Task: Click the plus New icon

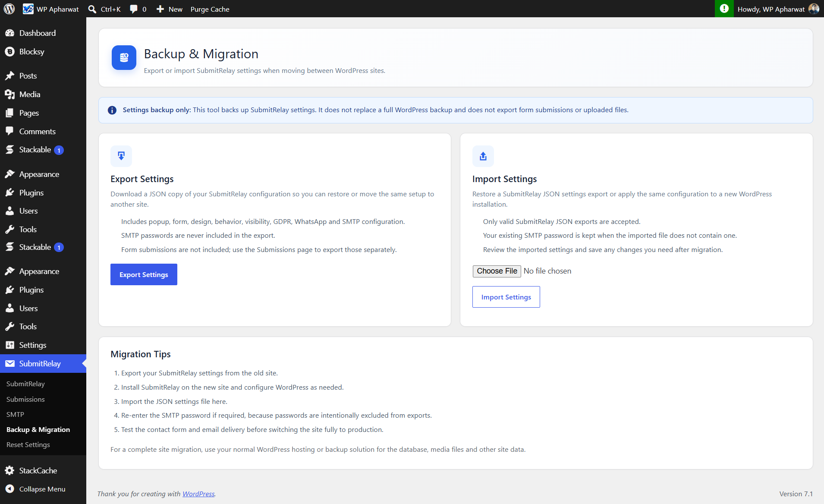Action: (160, 9)
